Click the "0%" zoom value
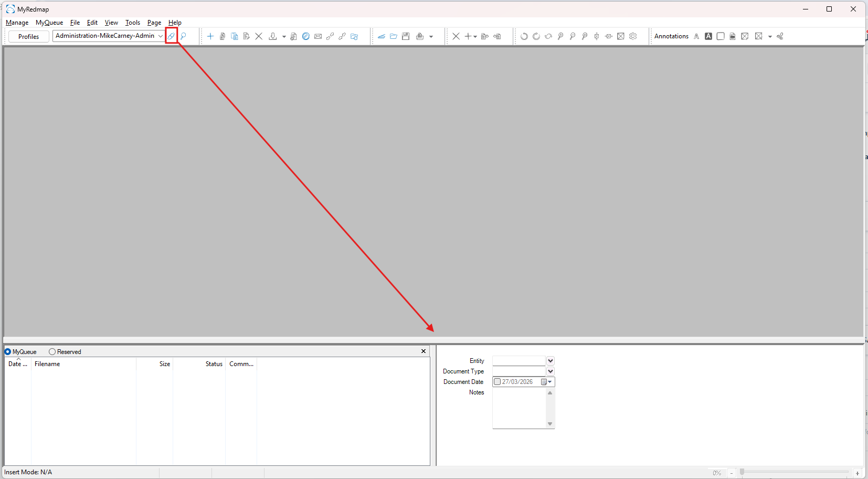The height and width of the screenshot is (479, 868). pyautogui.click(x=717, y=473)
